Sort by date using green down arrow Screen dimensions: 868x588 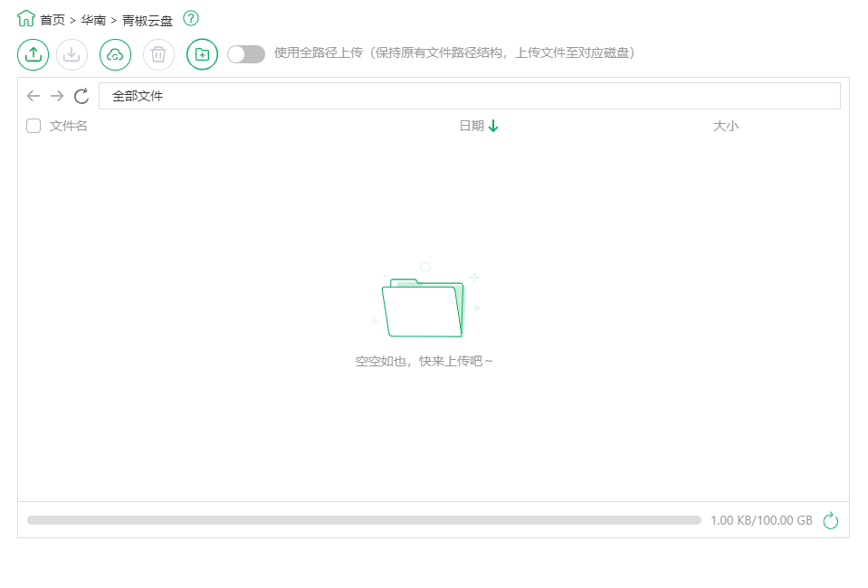point(493,126)
